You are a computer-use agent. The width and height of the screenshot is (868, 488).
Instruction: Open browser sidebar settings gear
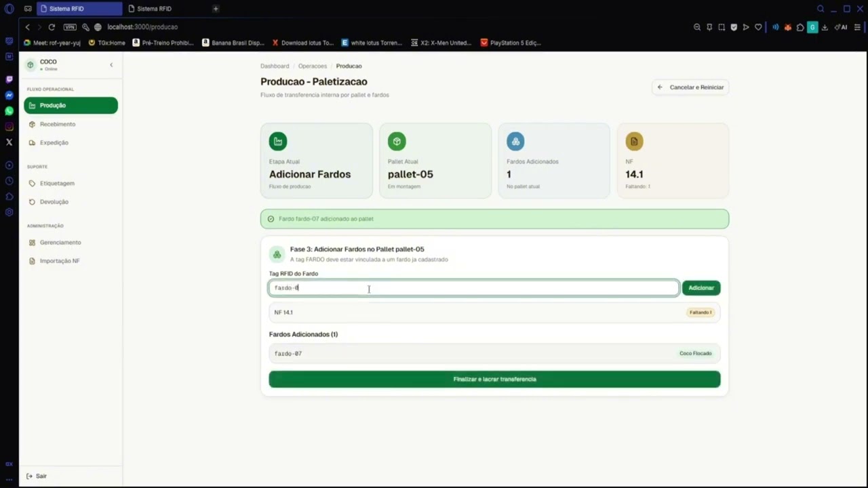9,212
